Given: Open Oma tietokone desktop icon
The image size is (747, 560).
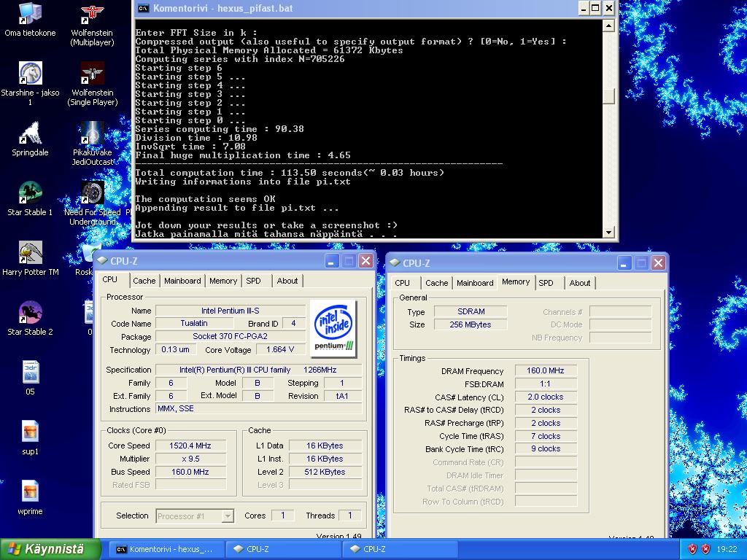Looking at the screenshot, I should point(30,20).
